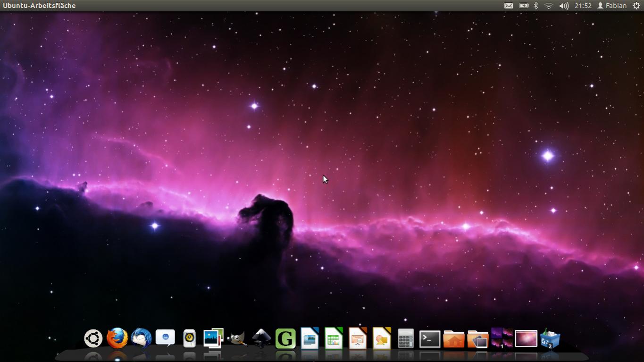Image resolution: width=644 pixels, height=362 pixels.
Task: Click the 21:52 clock to show calendar
Action: coord(584,6)
